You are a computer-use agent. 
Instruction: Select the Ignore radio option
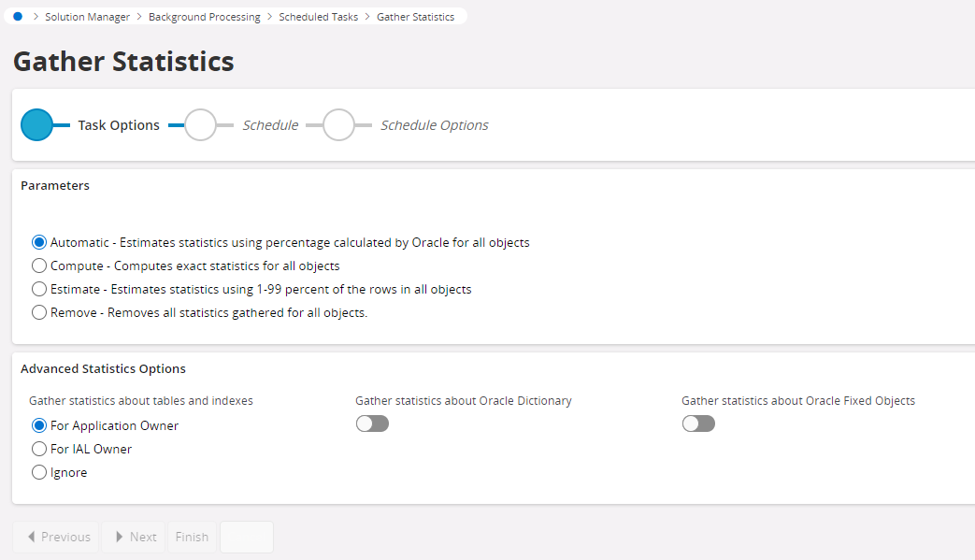pyautogui.click(x=39, y=472)
